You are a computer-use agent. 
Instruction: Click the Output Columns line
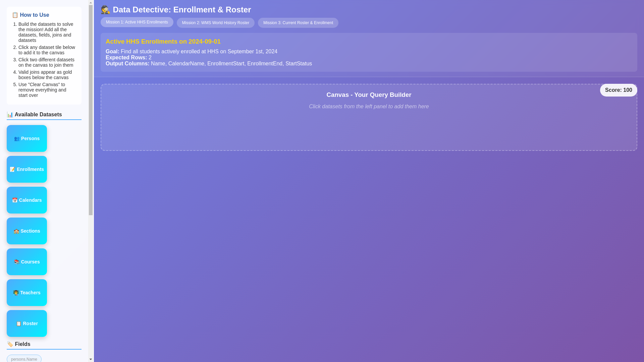click(x=209, y=64)
